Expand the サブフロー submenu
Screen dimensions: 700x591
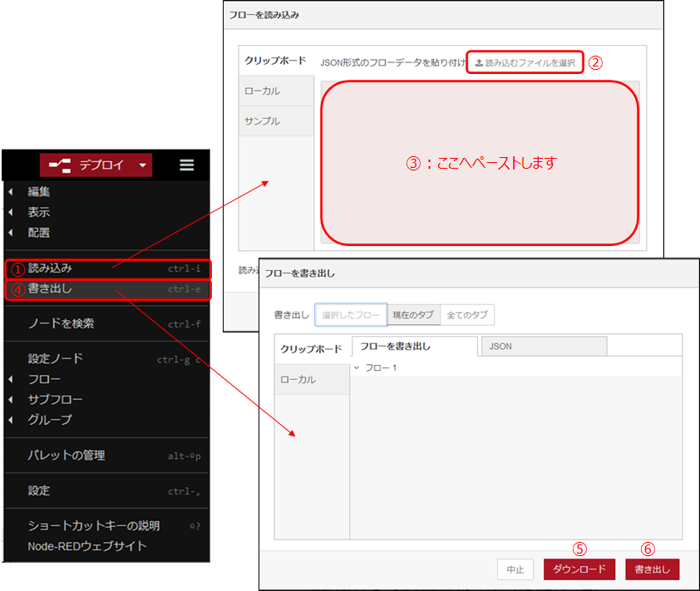pos(55,400)
